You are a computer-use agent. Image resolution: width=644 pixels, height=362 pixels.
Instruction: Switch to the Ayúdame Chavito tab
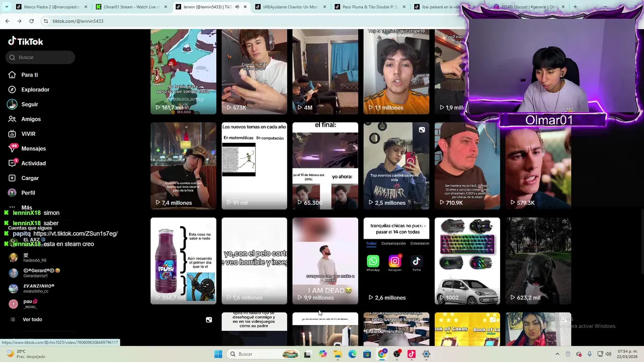(x=291, y=7)
